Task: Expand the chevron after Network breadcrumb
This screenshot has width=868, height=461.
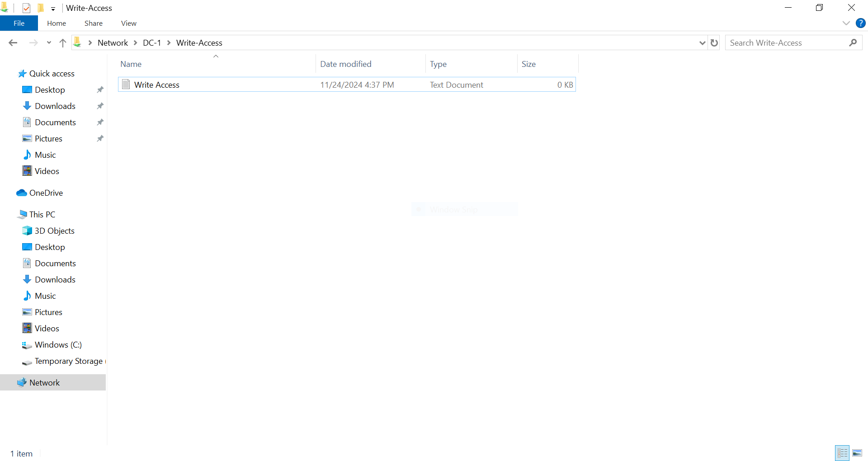Action: [135, 43]
